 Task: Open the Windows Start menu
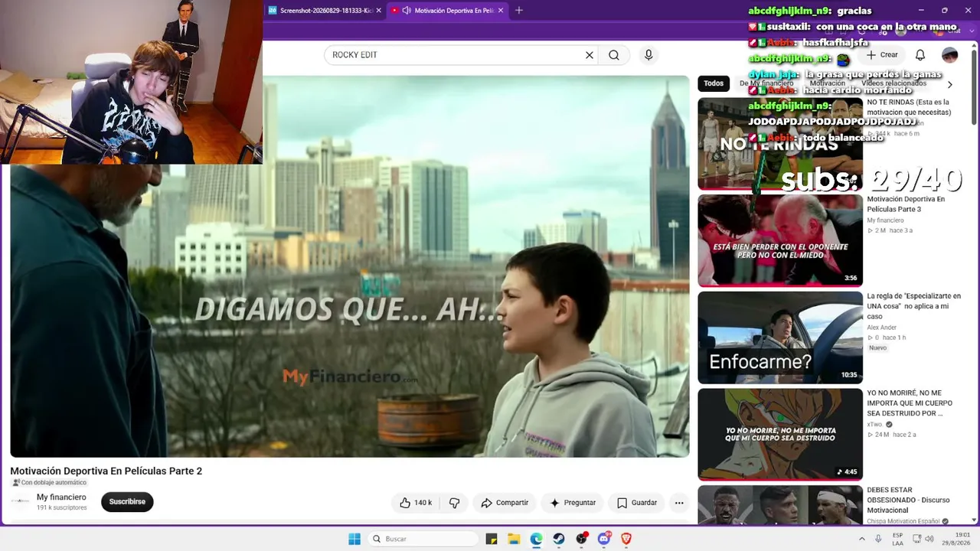[354, 539]
